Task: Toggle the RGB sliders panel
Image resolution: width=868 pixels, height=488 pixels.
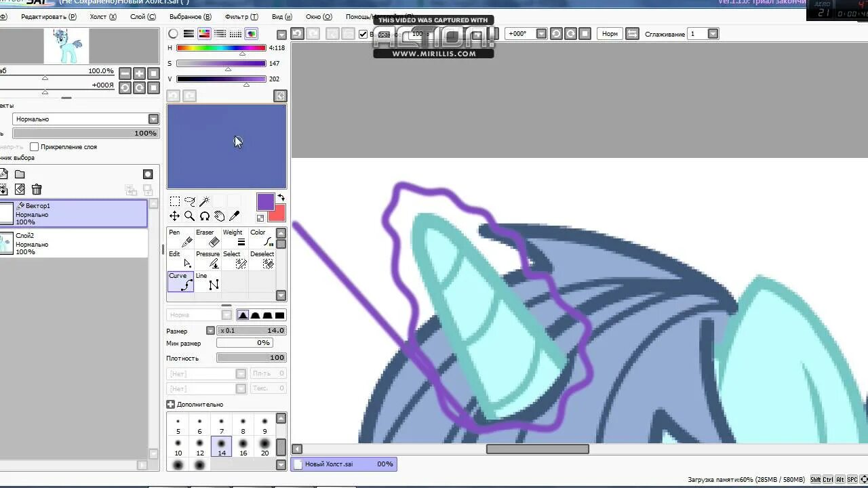Action: coord(189,34)
